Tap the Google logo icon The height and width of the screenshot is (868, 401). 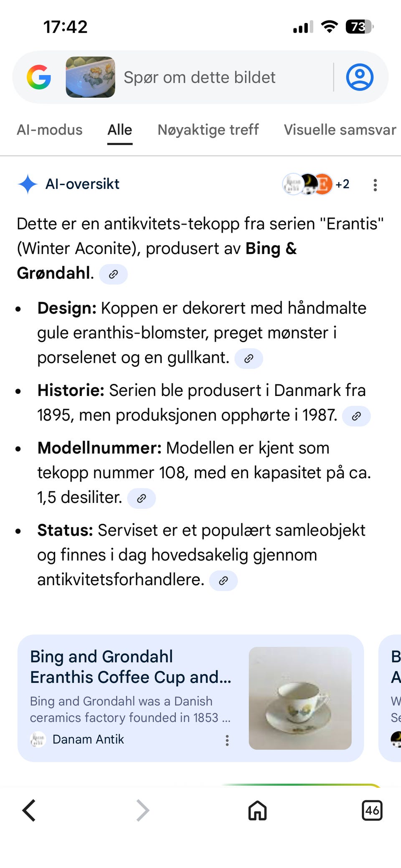point(39,77)
